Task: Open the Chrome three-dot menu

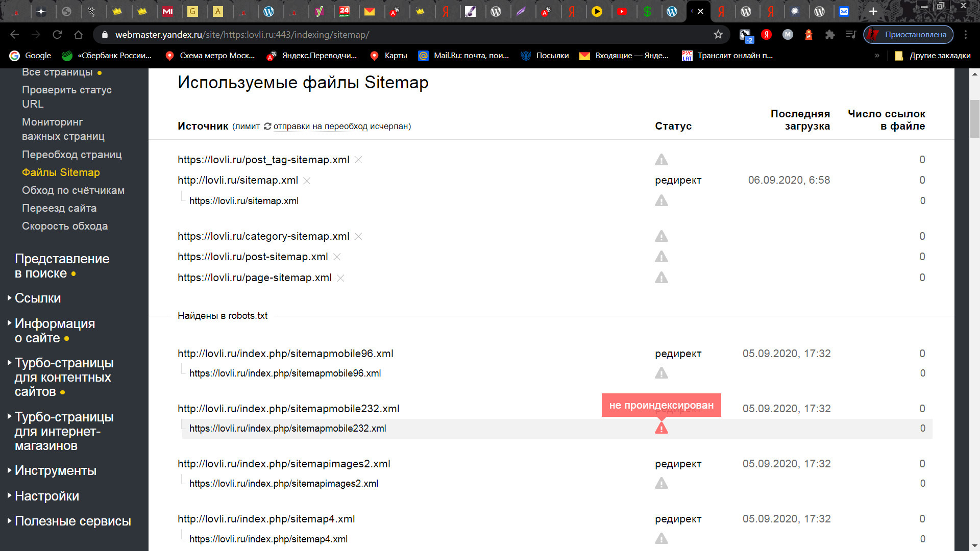Action: click(x=965, y=35)
